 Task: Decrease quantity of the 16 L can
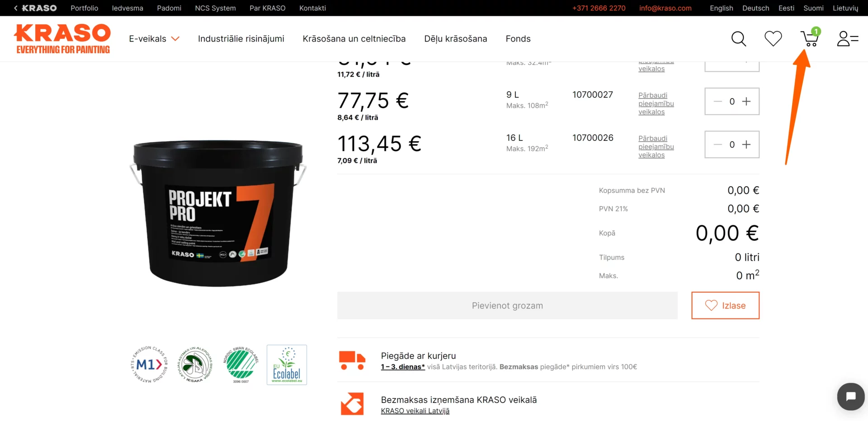click(717, 145)
